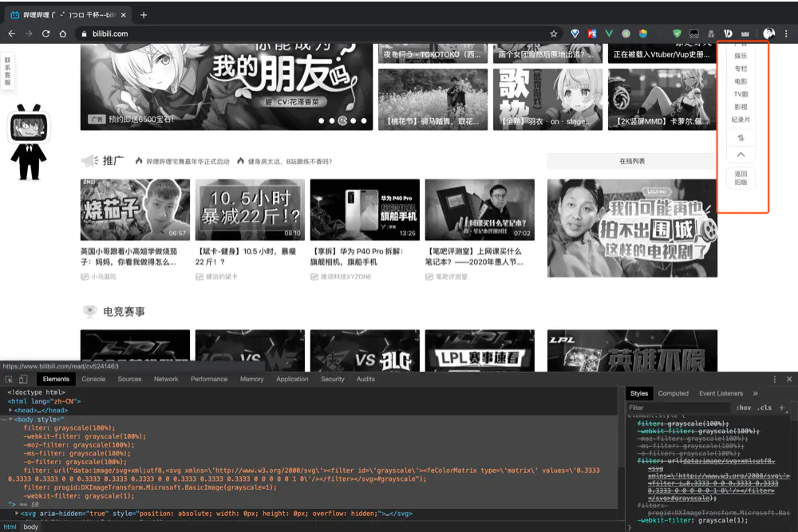The width and height of the screenshot is (798, 532).
Task: Open a new browser tab
Action: [144, 15]
